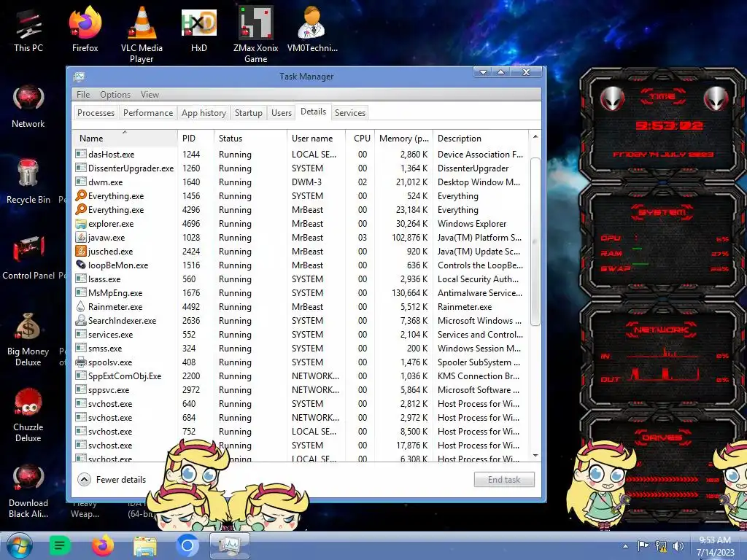Sort by the CPU column header
The width and height of the screenshot is (747, 560).
pos(360,138)
